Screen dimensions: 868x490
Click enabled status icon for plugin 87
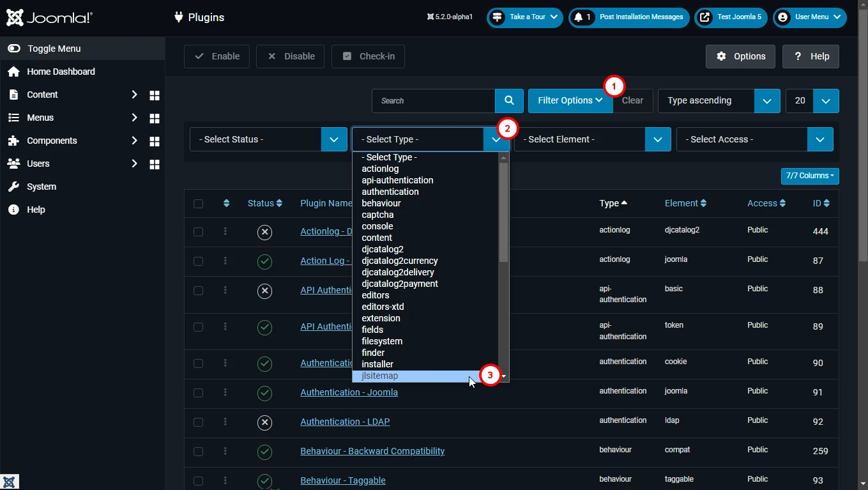point(264,261)
